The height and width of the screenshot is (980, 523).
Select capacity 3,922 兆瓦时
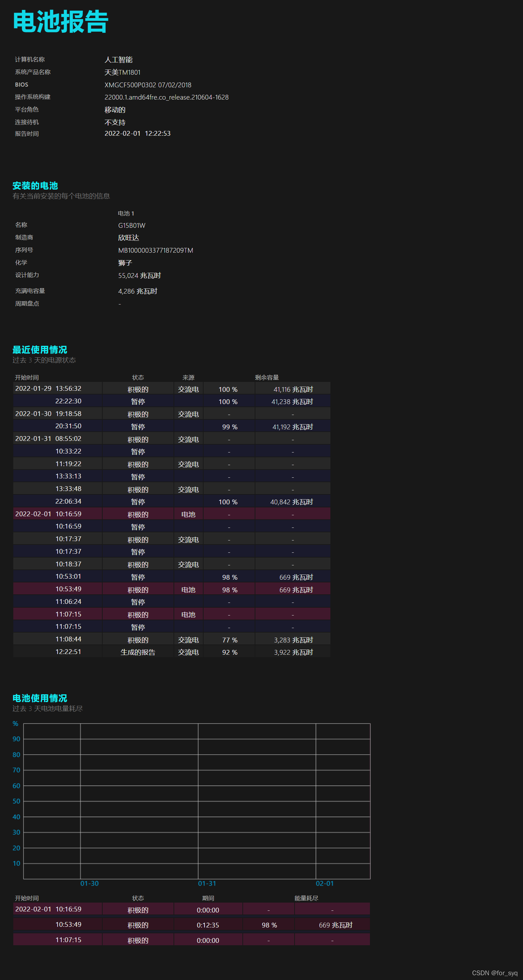coord(293,652)
